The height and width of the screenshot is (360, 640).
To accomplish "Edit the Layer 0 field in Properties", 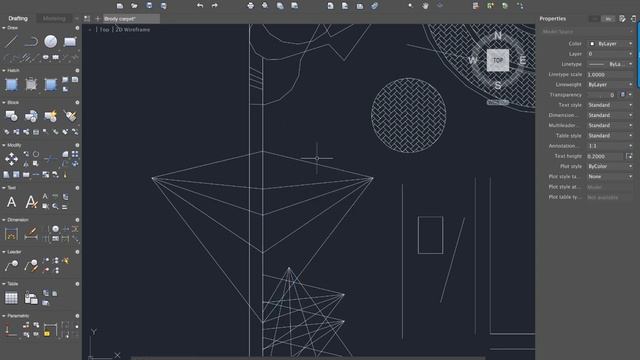I will [x=610, y=54].
